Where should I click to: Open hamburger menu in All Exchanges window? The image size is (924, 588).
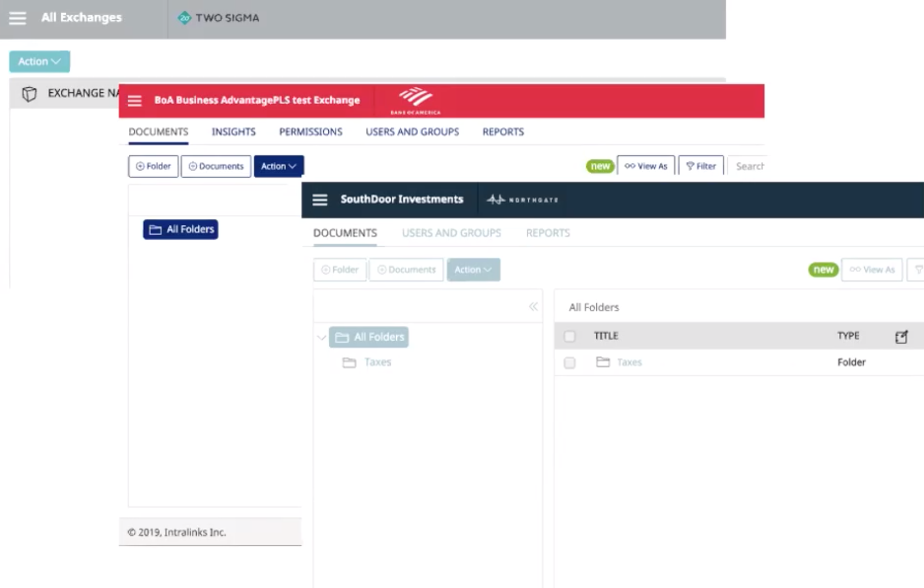click(18, 18)
